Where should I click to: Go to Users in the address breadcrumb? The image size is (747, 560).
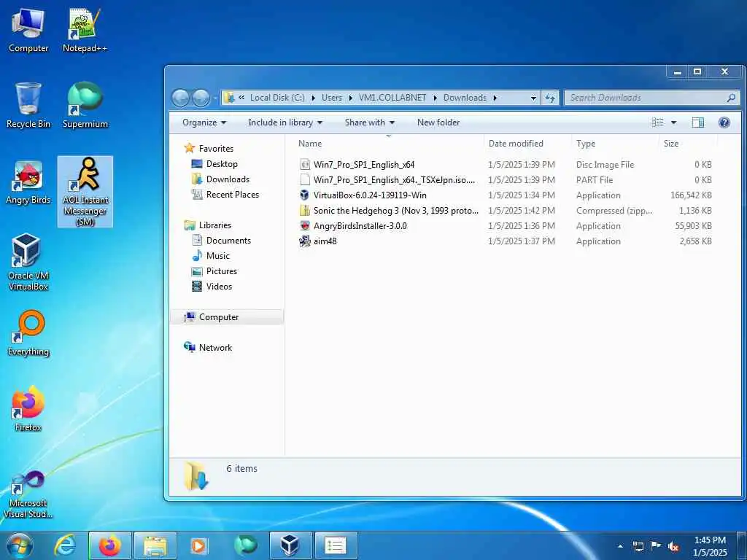tap(332, 98)
